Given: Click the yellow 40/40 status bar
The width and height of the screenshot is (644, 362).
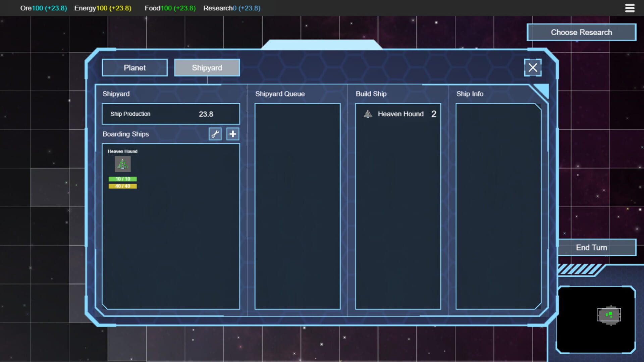Looking at the screenshot, I should point(123,186).
